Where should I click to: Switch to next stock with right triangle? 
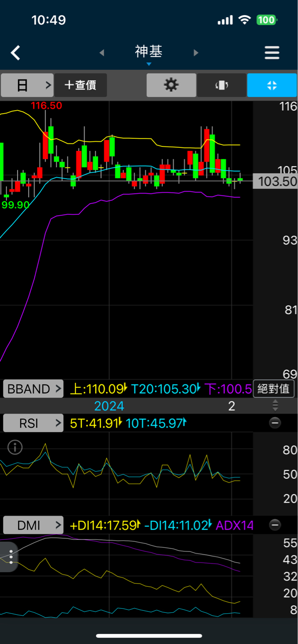pos(196,53)
